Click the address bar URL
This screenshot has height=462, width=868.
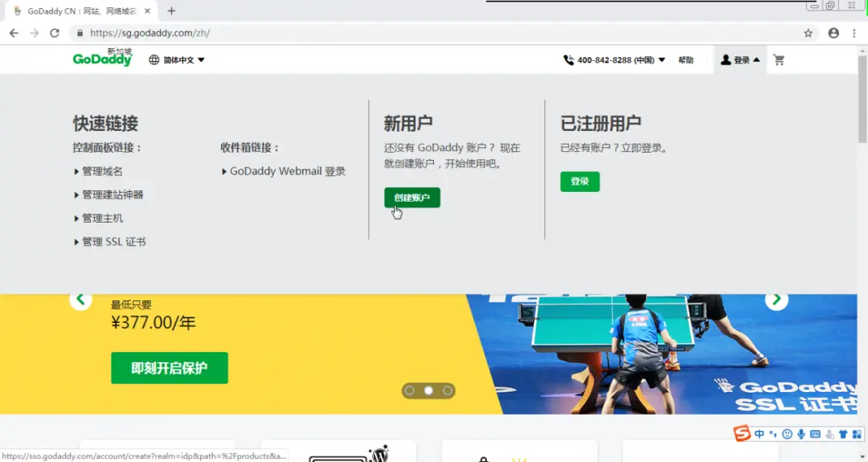click(x=150, y=33)
